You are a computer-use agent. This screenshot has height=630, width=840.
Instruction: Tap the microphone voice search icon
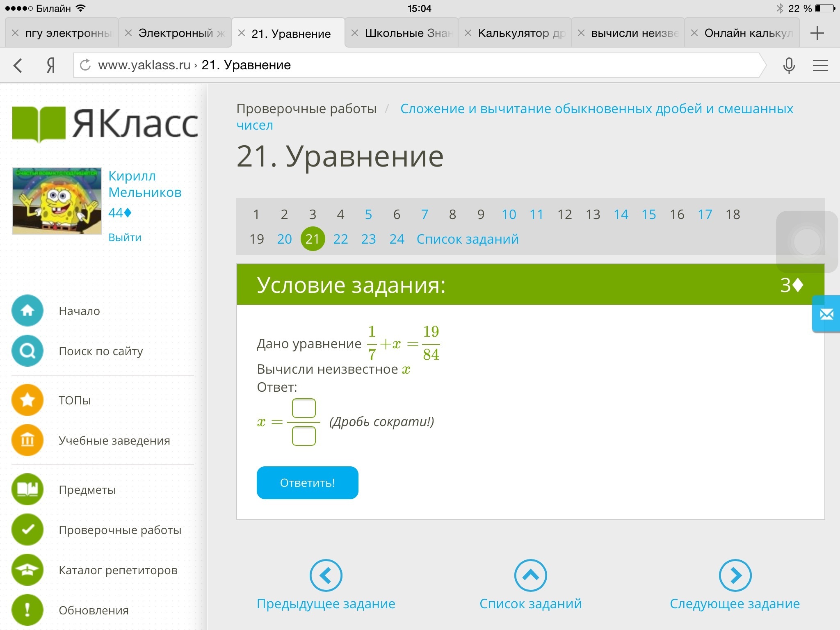pyautogui.click(x=789, y=65)
